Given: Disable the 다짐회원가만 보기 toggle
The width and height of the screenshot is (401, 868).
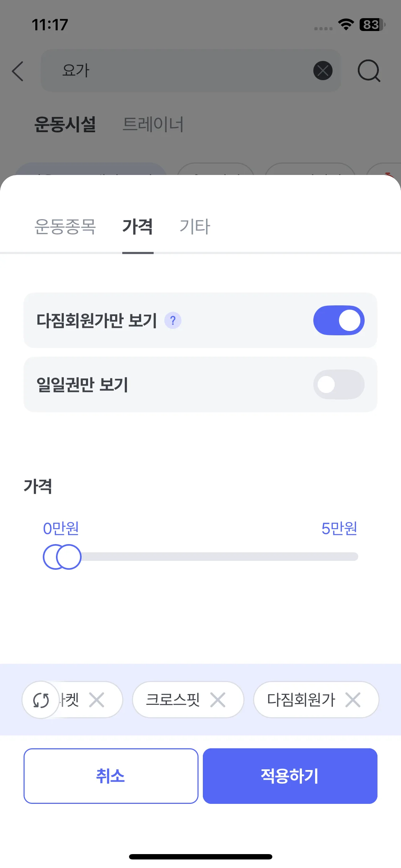Looking at the screenshot, I should [x=339, y=320].
